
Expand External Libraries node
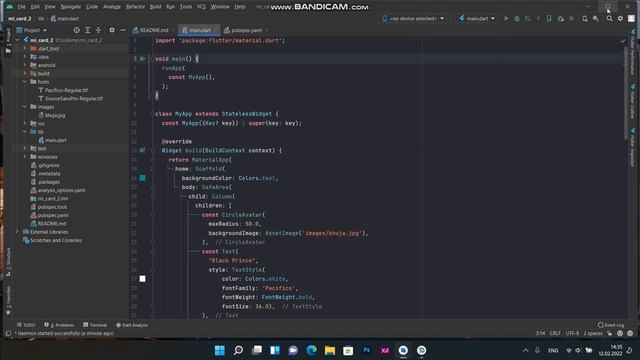(18, 232)
